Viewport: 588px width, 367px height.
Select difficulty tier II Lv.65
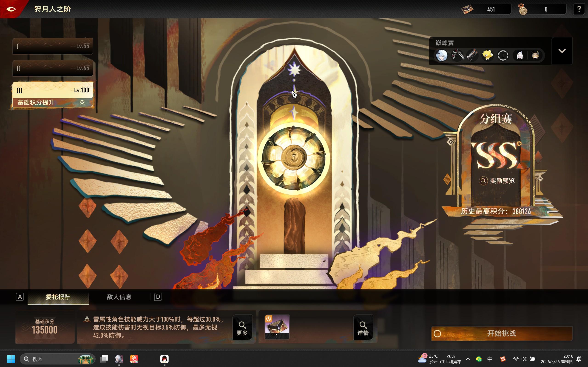(x=53, y=68)
